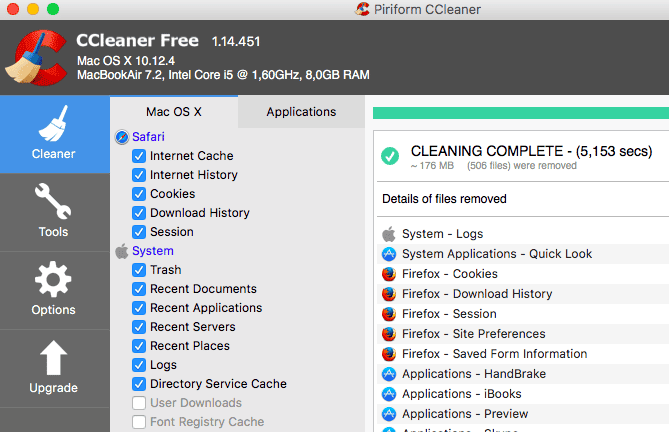Click the yellow minimize window button
Screen dimensions: 669x432
(33, 9)
